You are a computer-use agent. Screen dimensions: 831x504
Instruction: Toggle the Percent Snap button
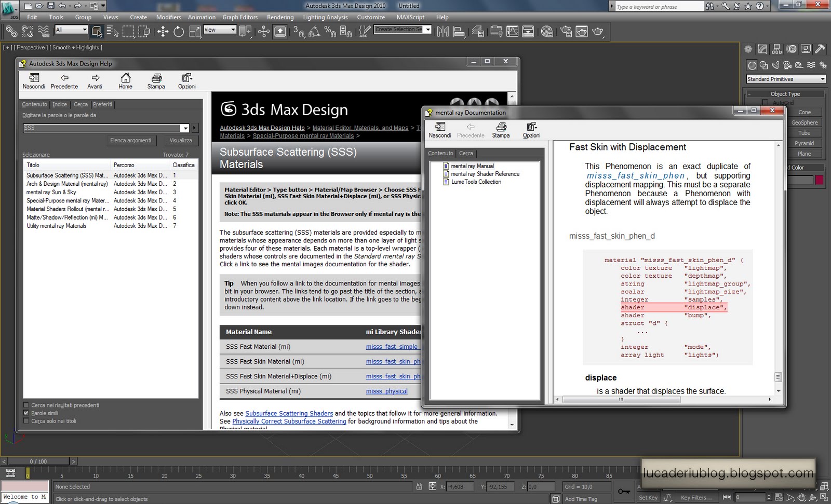pyautogui.click(x=330, y=32)
